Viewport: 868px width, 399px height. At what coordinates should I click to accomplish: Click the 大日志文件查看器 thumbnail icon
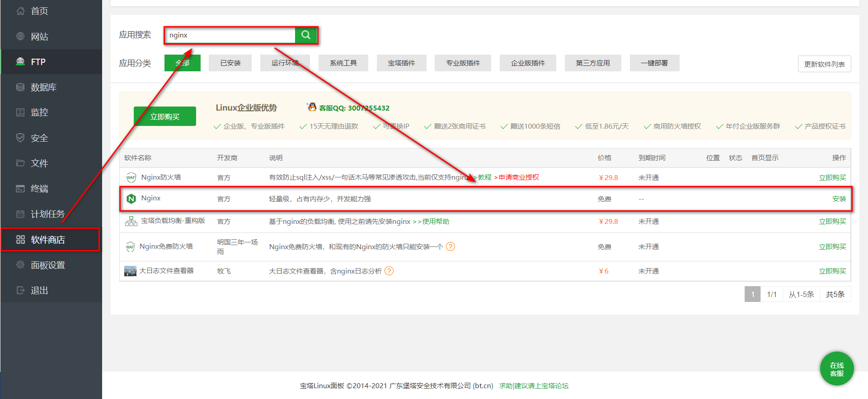[130, 271]
